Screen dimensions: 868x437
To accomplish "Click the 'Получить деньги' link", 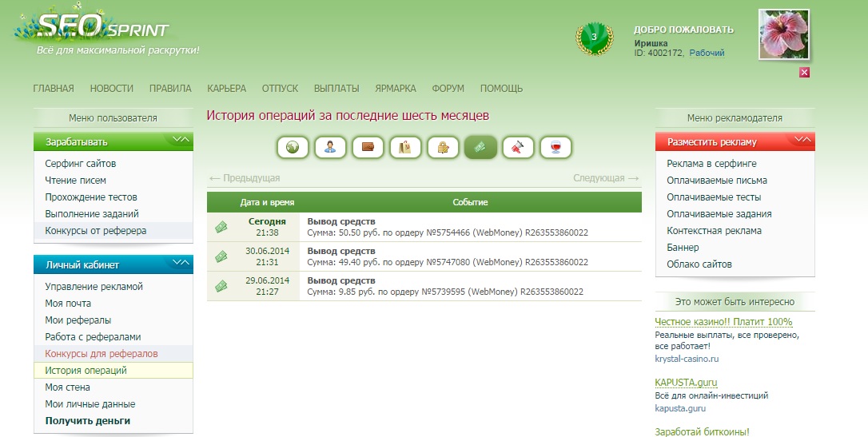I will [x=88, y=421].
